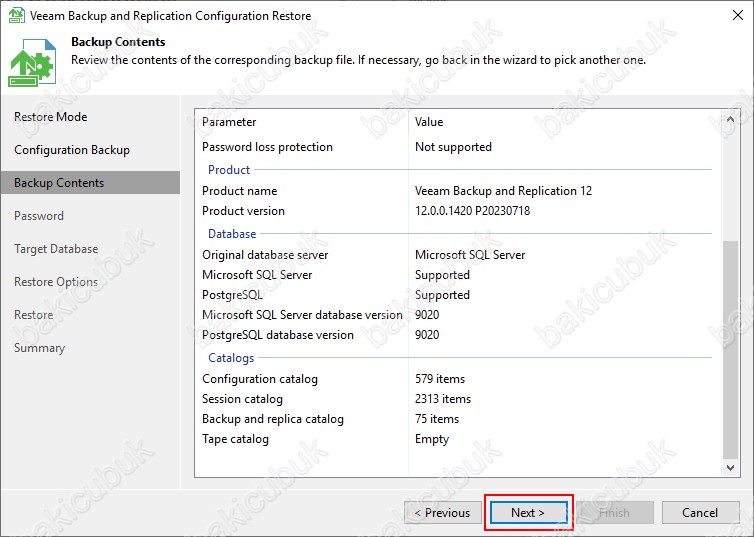Click the configuration restore wizard header icon

32,62
